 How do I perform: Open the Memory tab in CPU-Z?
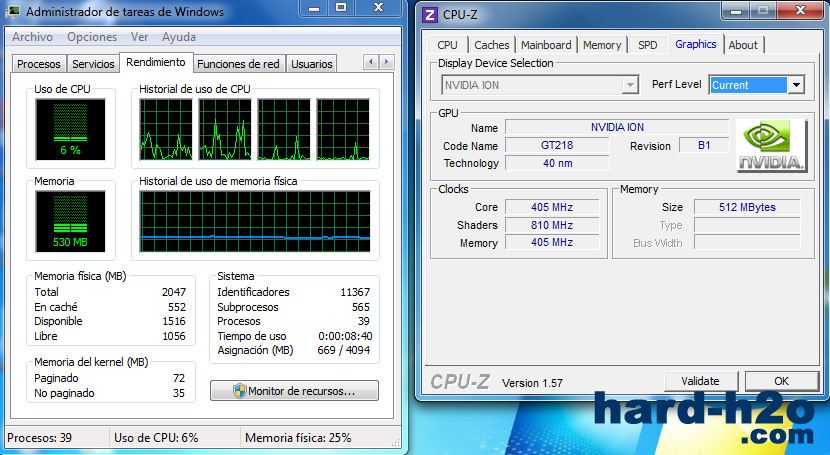(x=602, y=45)
